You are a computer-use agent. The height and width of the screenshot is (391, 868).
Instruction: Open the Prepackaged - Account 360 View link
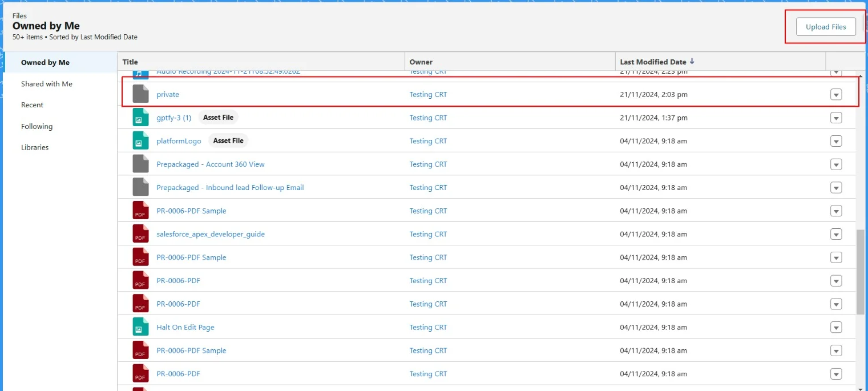coord(211,164)
